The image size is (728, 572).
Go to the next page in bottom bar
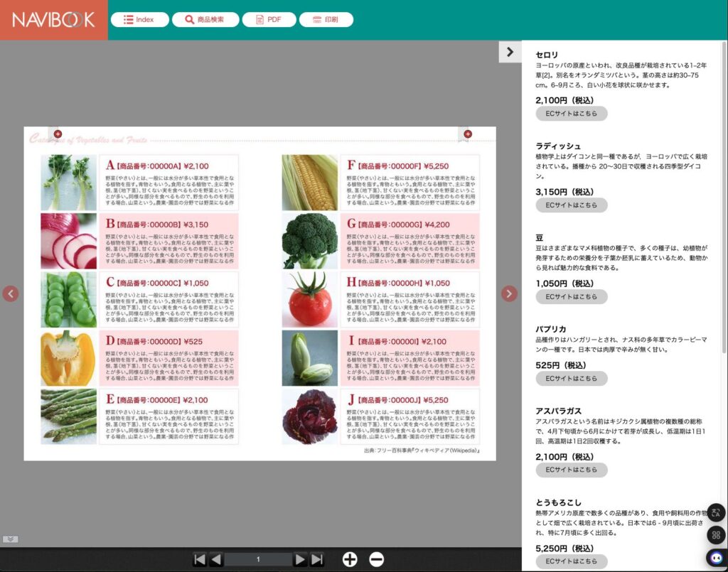(x=301, y=560)
